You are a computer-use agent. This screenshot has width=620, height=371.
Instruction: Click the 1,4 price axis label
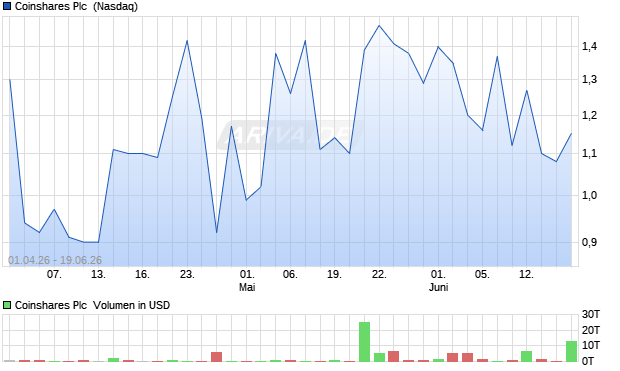click(x=589, y=46)
